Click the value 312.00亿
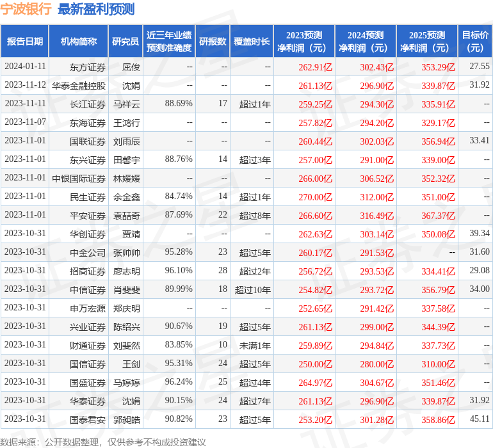The height and width of the screenshot is (448, 493). (x=376, y=197)
